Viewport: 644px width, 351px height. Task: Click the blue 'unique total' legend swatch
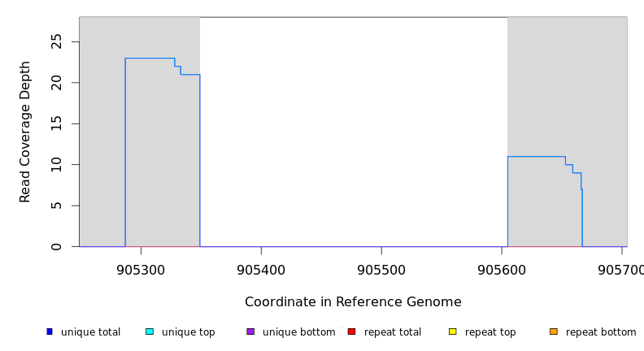coord(50,331)
